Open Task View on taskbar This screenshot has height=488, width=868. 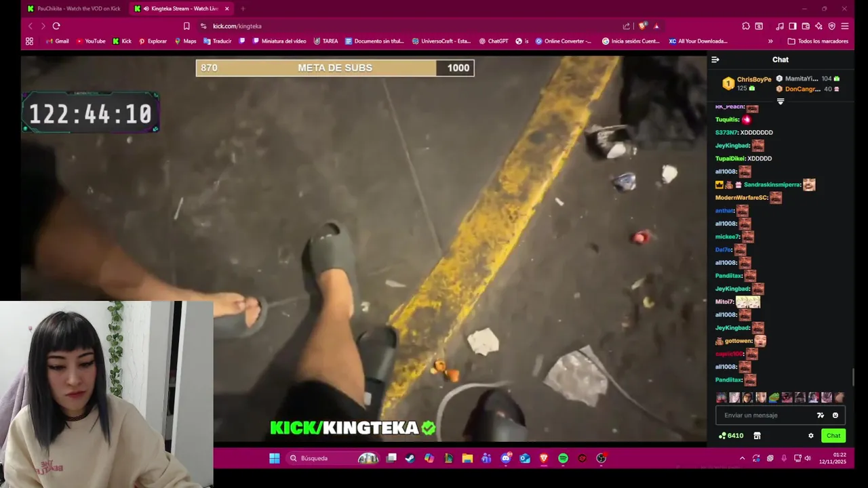pos(391,458)
